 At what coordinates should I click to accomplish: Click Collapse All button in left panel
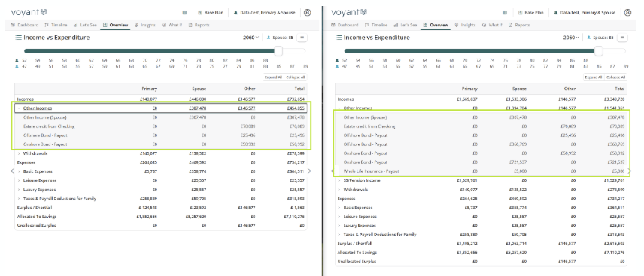[295, 77]
